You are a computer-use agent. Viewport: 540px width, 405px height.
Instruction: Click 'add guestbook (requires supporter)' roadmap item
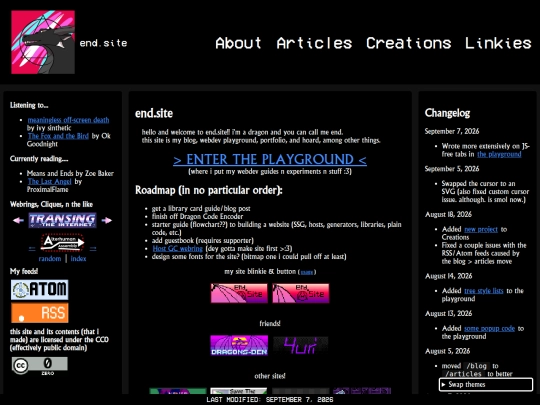tap(202, 240)
